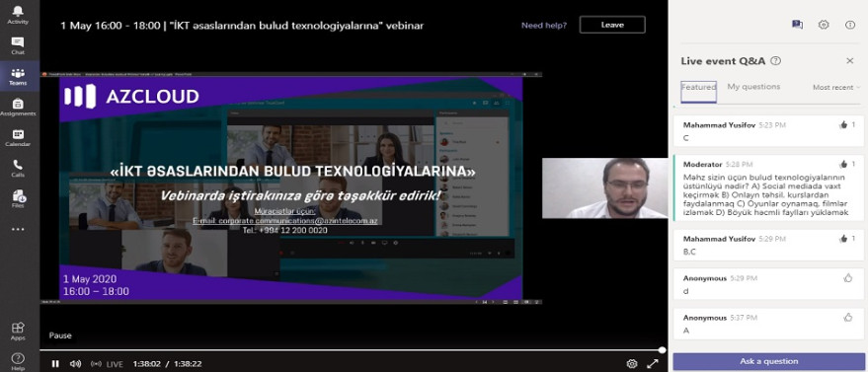Open the Most recent sort dropdown
Screen dimensions: 868x372
[836, 88]
